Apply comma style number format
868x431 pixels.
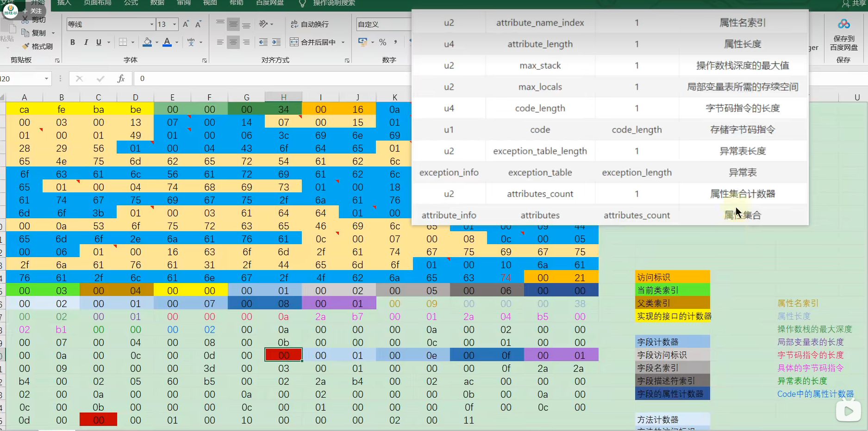tap(395, 42)
